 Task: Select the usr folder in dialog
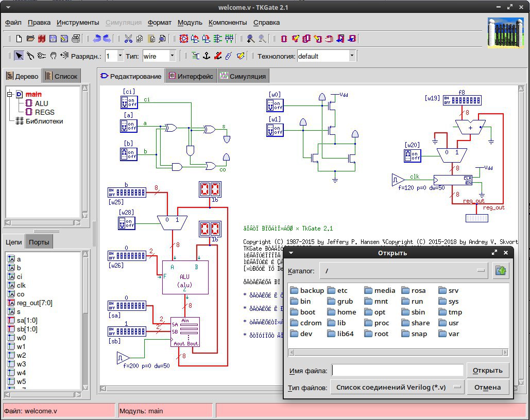click(449, 323)
